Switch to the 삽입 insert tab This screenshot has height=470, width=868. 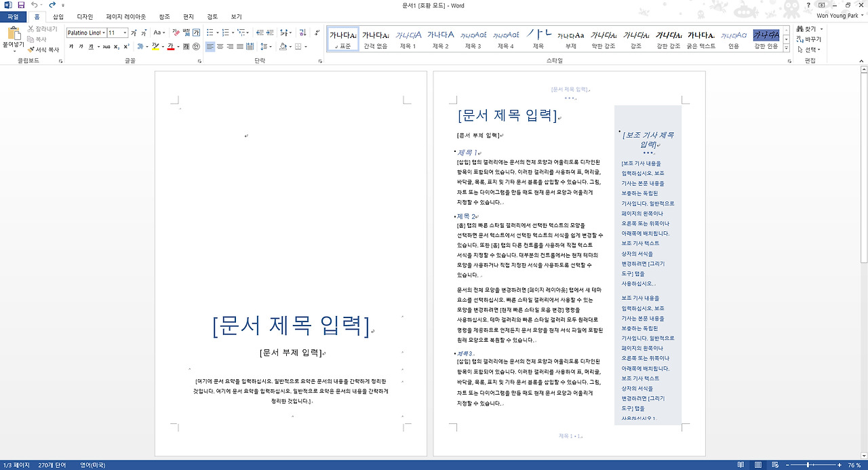point(58,16)
